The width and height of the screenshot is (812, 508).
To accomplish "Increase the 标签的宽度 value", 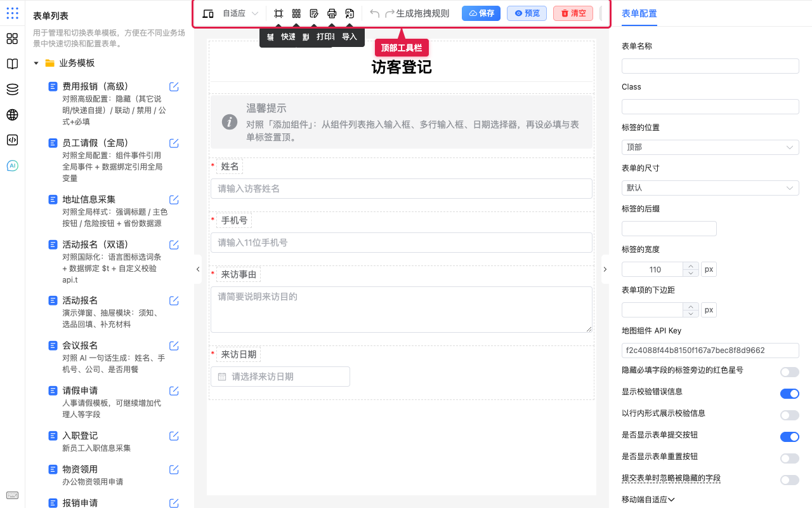I will (690, 265).
